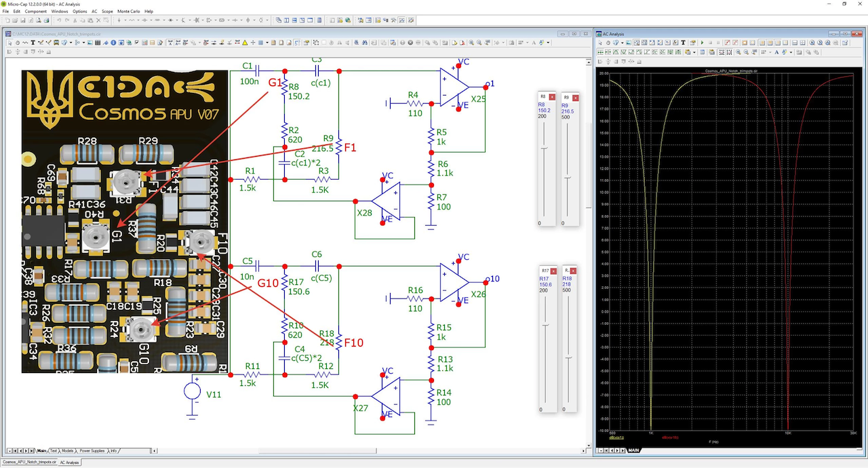Viewport: 868px width, 468px height.
Task: Open the color dropdown arrow at schematic toolbar's right end
Action: pyautogui.click(x=548, y=43)
